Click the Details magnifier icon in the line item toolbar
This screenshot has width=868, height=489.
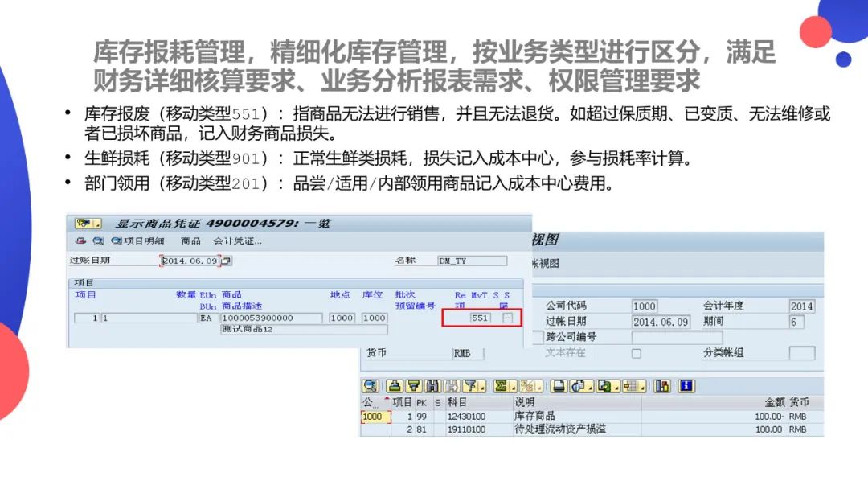tap(371, 386)
